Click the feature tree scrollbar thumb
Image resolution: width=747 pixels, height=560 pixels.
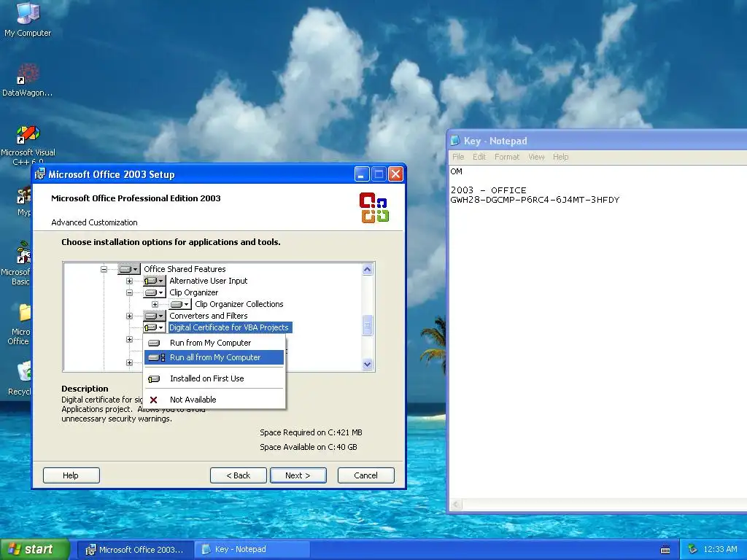(367, 326)
